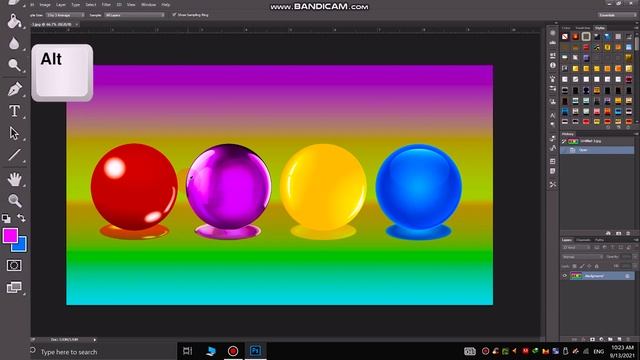Viewport: 640px width, 360px height.
Task: Open the Layer menu
Action: [x=61, y=5]
